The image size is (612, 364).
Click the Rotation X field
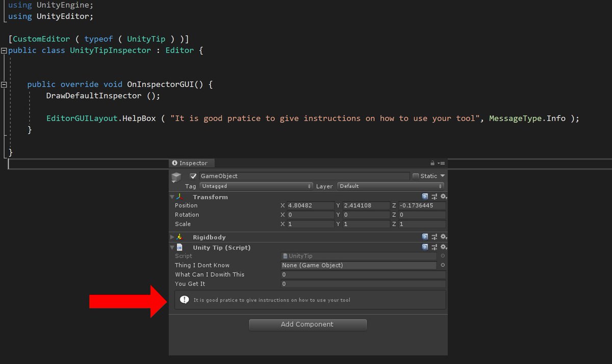click(x=310, y=215)
